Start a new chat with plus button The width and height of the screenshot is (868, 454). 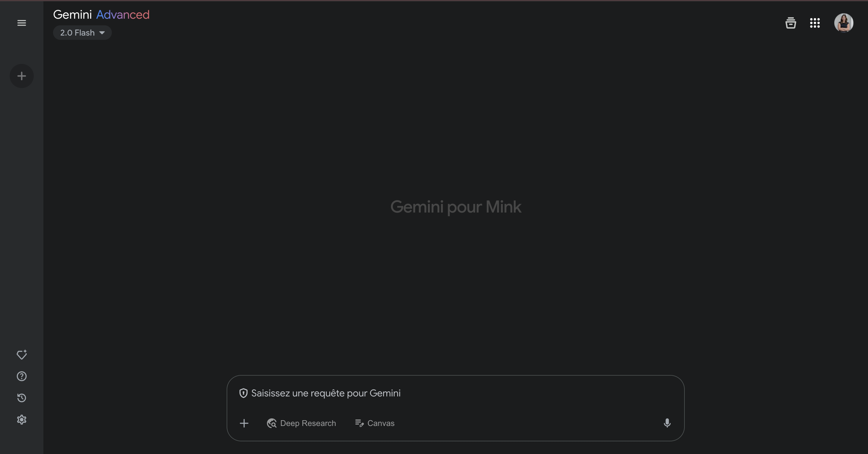(22, 76)
